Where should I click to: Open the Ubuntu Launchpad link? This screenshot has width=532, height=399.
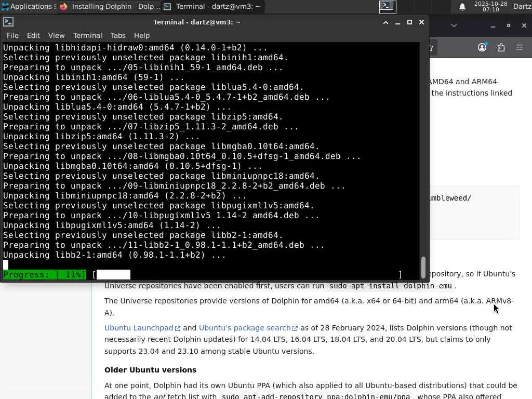pos(142,328)
